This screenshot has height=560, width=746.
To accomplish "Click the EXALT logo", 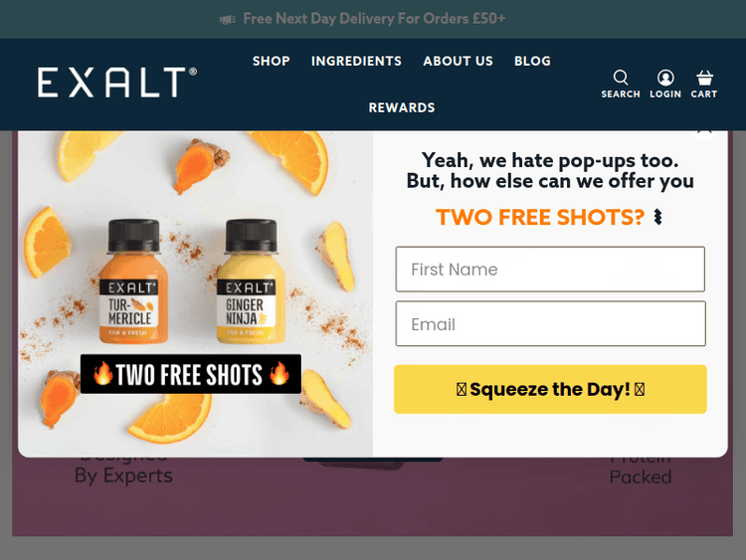I will click(117, 83).
